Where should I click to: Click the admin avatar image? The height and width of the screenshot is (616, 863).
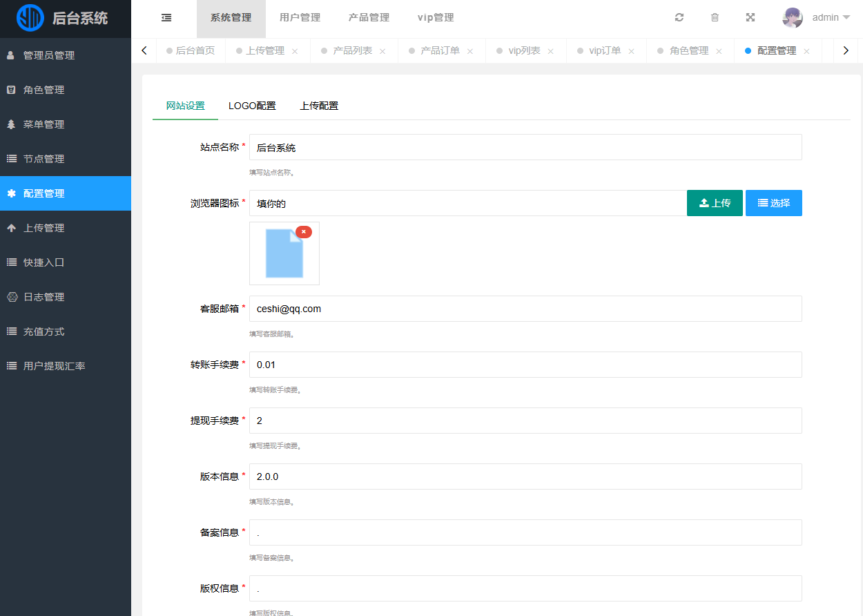(793, 18)
